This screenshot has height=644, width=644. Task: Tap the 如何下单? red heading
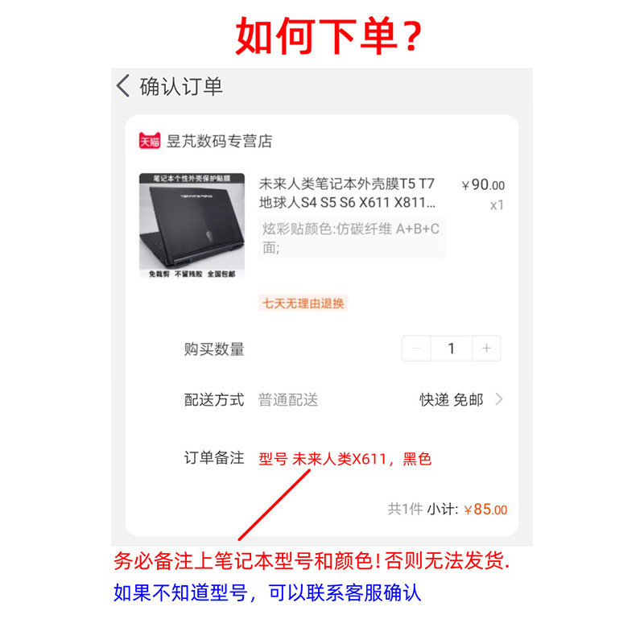click(328, 36)
